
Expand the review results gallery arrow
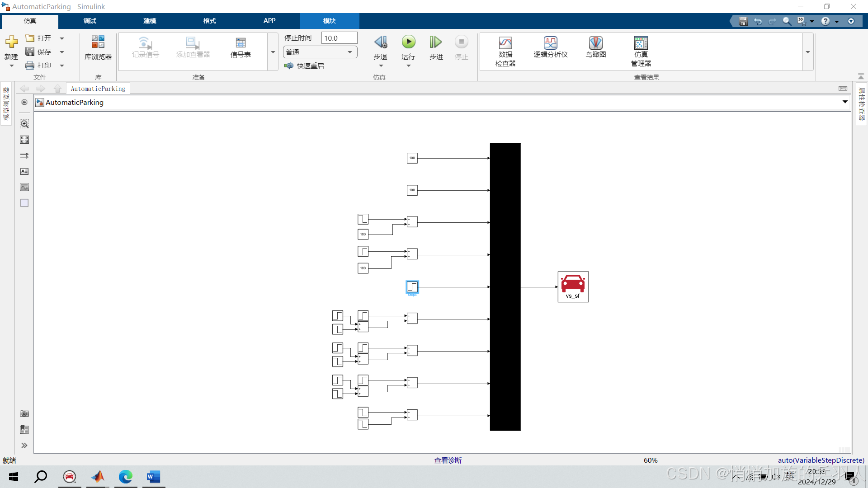click(808, 52)
